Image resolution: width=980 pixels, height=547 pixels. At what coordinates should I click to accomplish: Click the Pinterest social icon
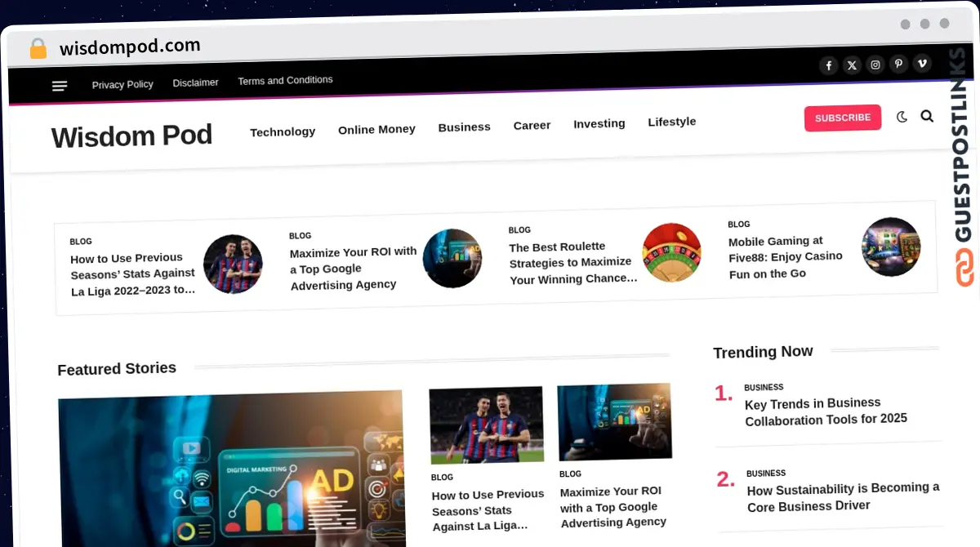[898, 64]
